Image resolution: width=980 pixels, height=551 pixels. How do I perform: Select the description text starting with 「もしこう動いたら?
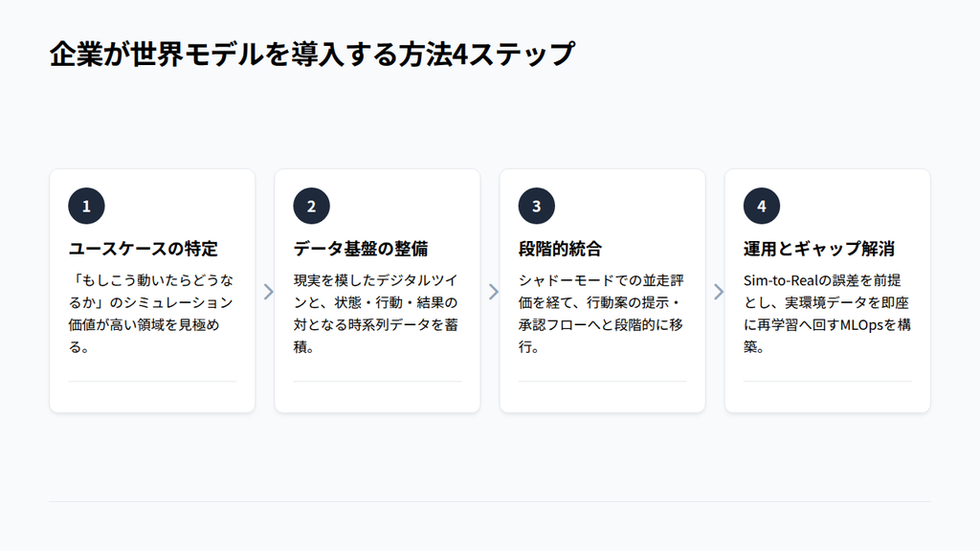[150, 314]
